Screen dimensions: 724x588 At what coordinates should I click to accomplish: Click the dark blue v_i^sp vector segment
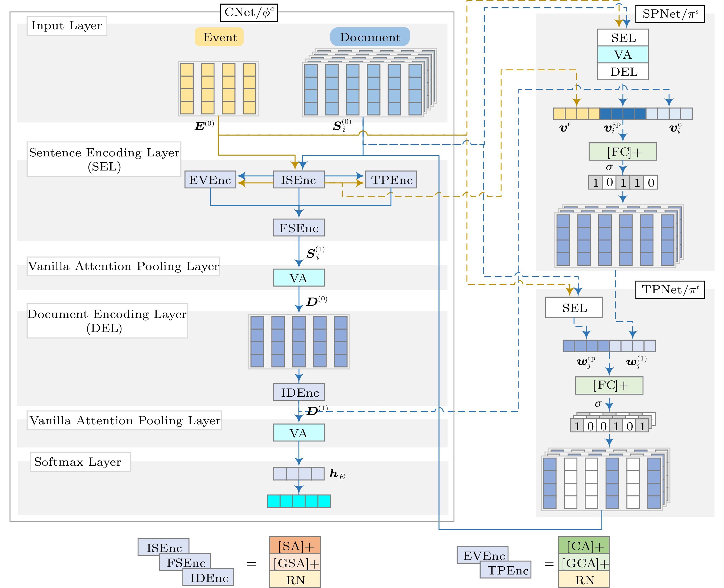point(623,114)
